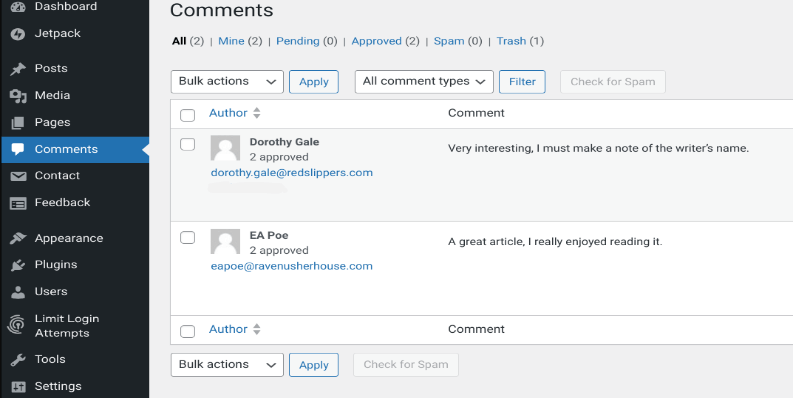
Task: Tick the checkbox for EA Poe's comment
Action: point(188,237)
